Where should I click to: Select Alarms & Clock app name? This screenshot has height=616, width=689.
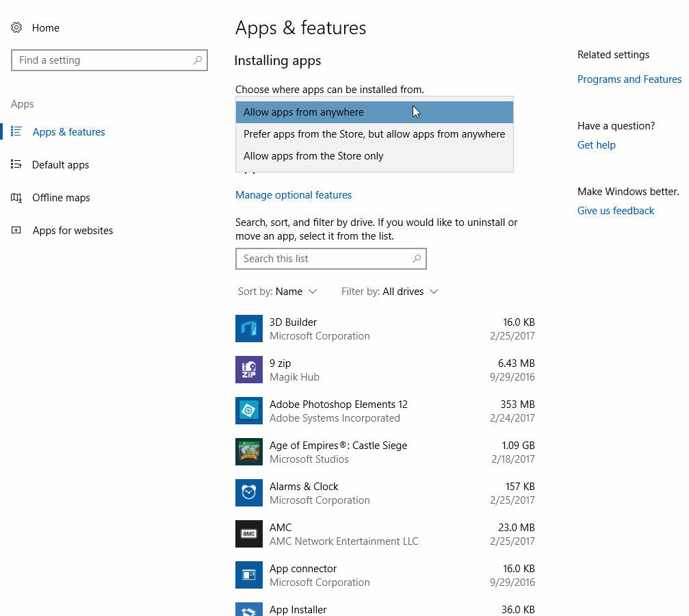pos(304,486)
